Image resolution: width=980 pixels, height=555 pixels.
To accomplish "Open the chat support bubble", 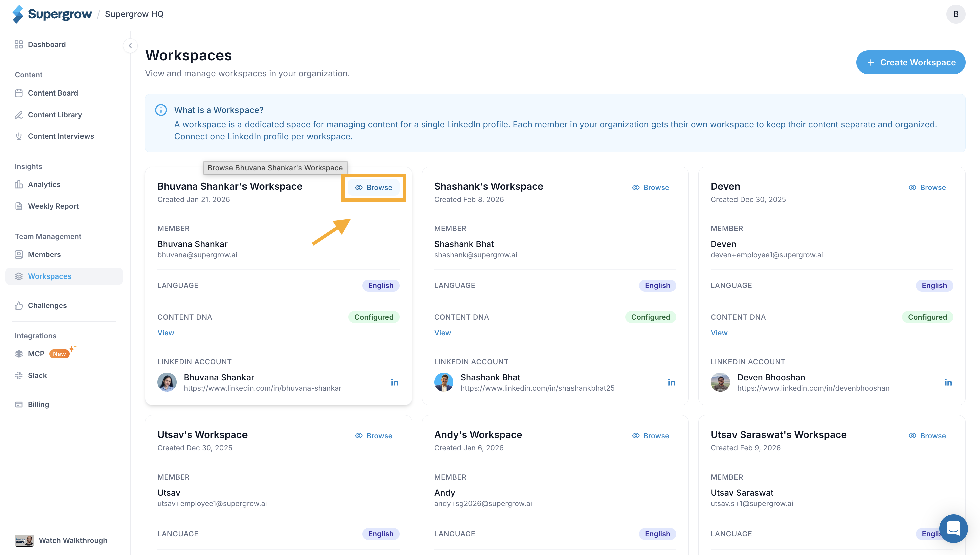I will tap(953, 528).
